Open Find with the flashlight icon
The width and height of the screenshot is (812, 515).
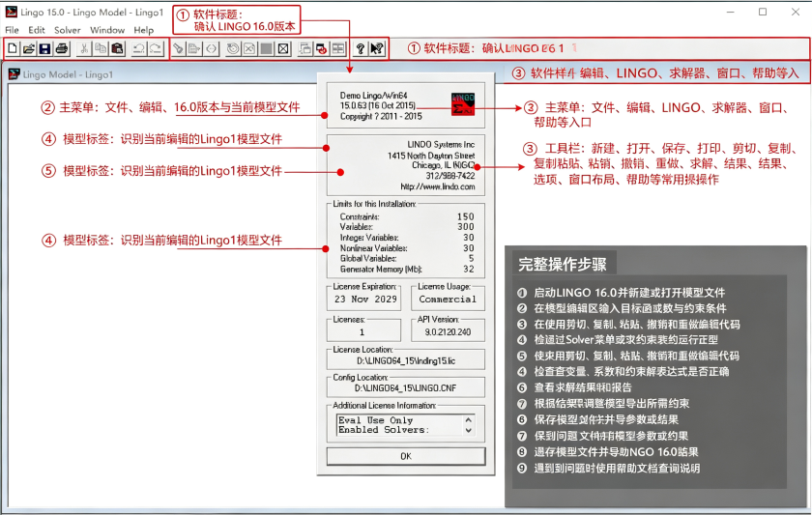[x=178, y=48]
